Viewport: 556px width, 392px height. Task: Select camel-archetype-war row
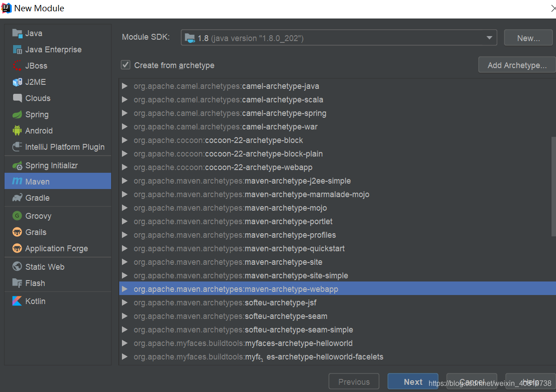pyautogui.click(x=337, y=127)
